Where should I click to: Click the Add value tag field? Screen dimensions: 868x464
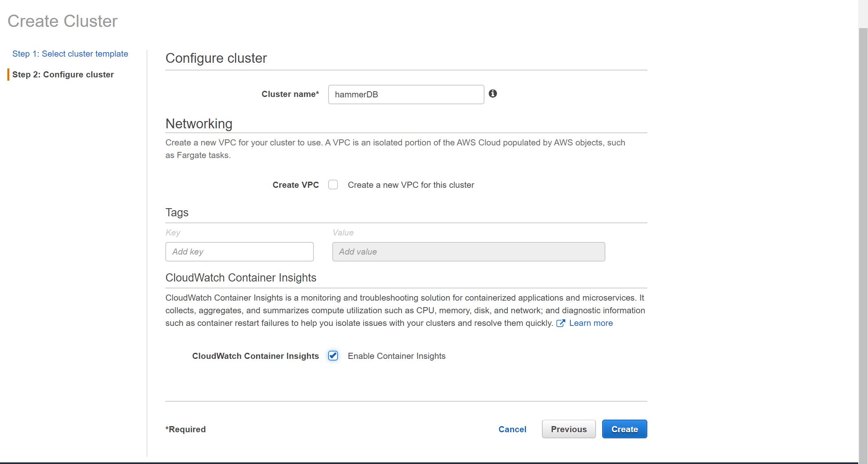pyautogui.click(x=468, y=252)
